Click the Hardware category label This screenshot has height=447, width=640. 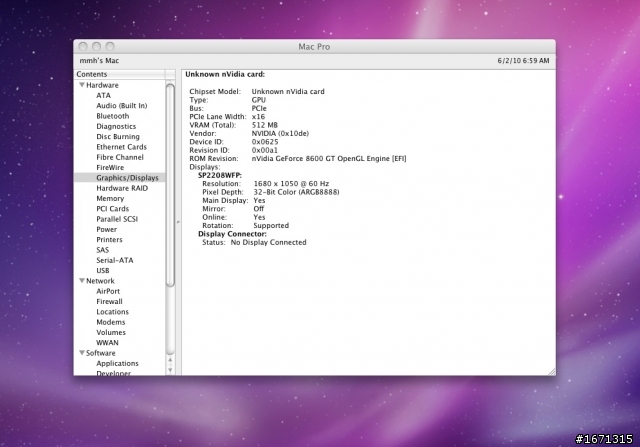(x=102, y=85)
